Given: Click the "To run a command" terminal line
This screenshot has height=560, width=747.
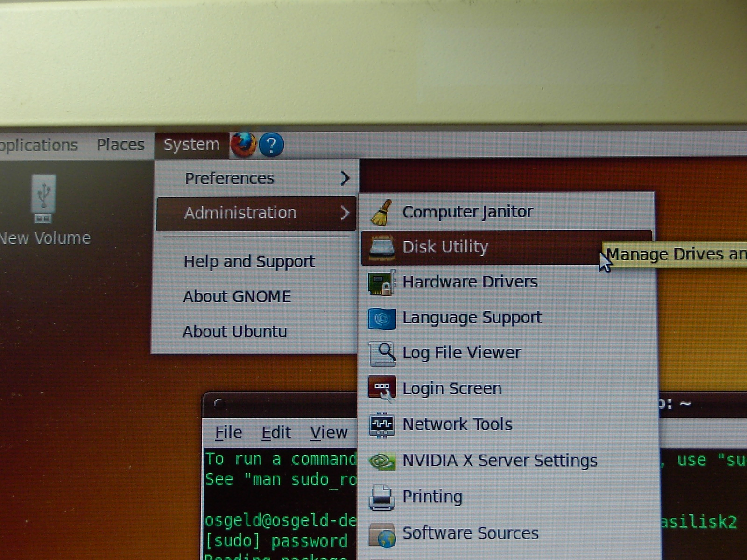Looking at the screenshot, I should 280,460.
